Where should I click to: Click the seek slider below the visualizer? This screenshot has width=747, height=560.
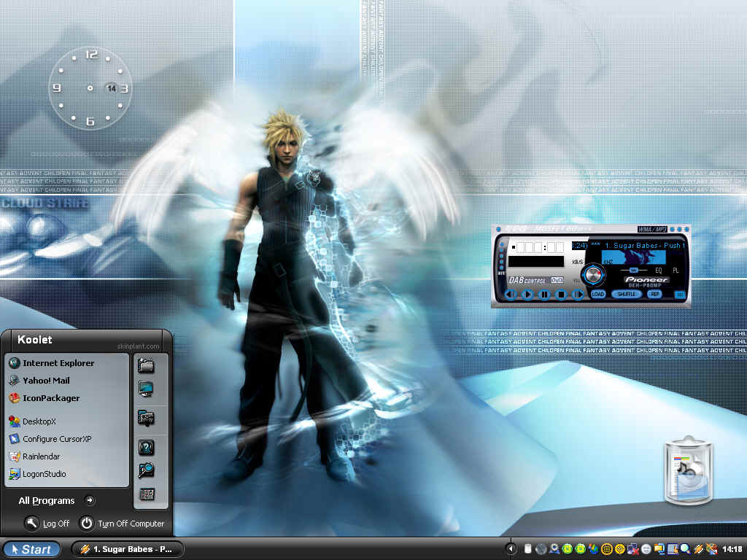(x=633, y=271)
